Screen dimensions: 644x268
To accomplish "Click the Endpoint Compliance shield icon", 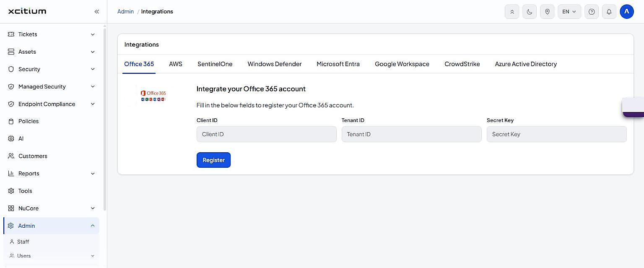I will (x=11, y=104).
